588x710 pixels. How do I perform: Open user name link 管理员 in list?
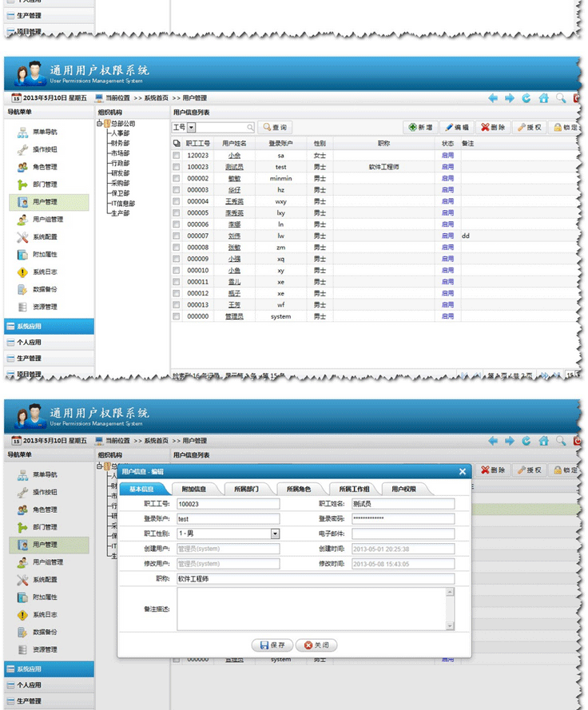(x=234, y=316)
